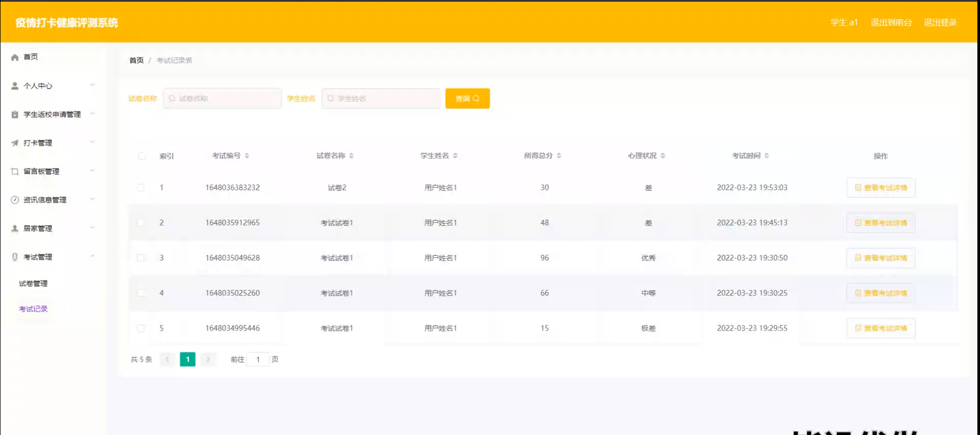
Task: Sort by 所得总分 column sort arrows
Action: coord(559,156)
